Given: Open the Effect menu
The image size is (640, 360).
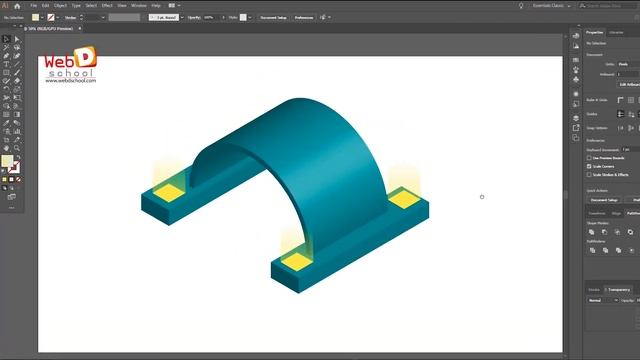Looking at the screenshot, I should pos(107,6).
